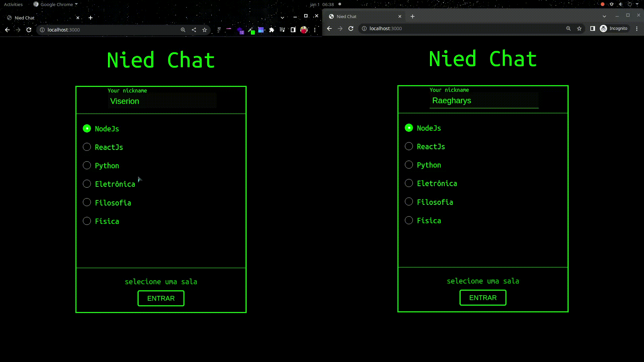Open the Chrome extensions puzzle icon
Viewport: 644px width, 362px height.
272,30
